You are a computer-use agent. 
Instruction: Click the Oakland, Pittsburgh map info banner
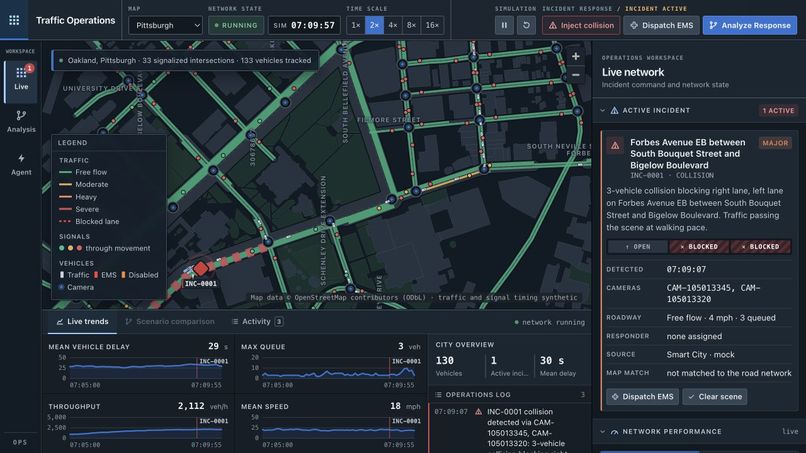(x=185, y=61)
